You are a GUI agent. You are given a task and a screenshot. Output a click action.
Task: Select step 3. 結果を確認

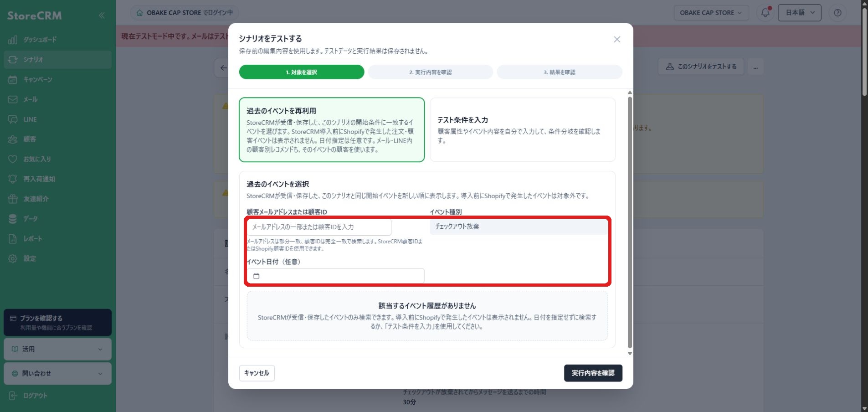(560, 72)
